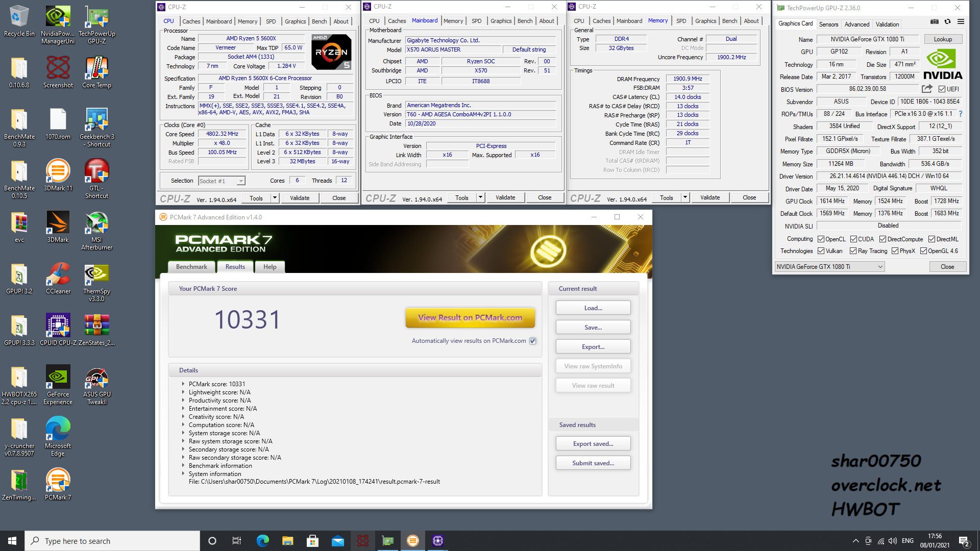Toggle DirectML checkbox in GPU-Z
The width and height of the screenshot is (980, 551).
[x=932, y=239]
